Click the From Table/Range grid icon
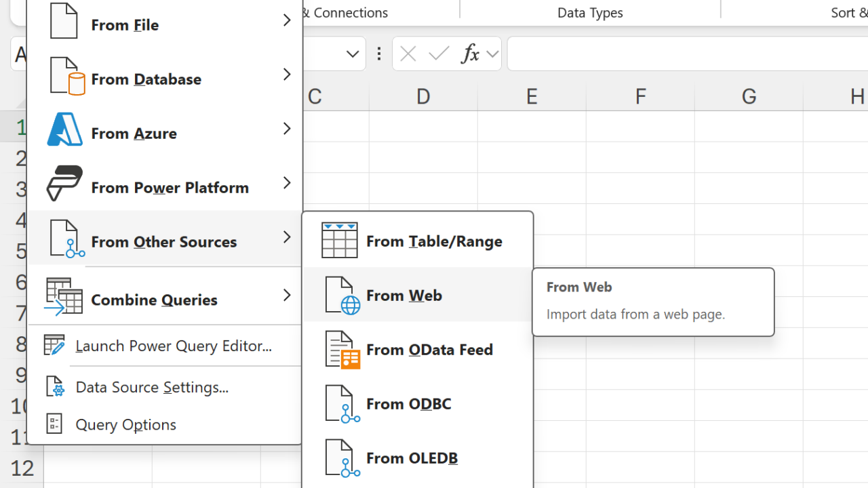868x488 pixels. (339, 241)
